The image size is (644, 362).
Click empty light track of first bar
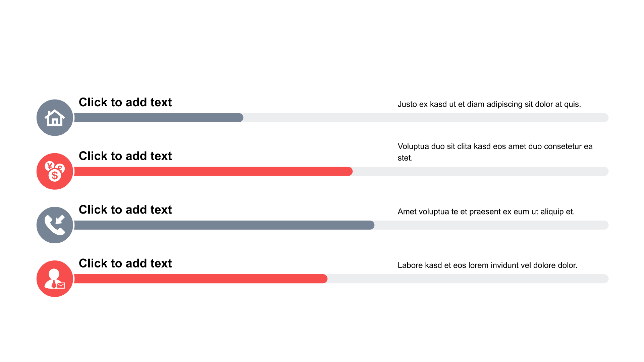[x=426, y=118]
